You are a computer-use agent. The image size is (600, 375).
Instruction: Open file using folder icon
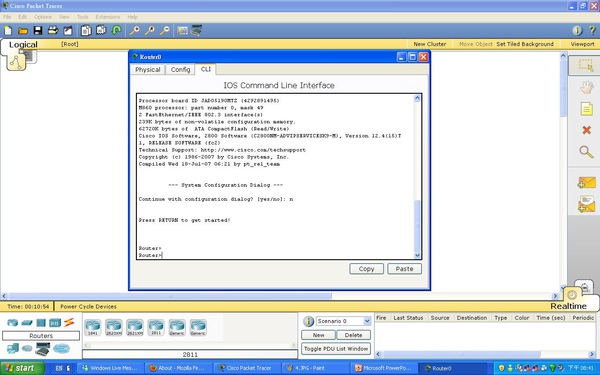coord(23,31)
